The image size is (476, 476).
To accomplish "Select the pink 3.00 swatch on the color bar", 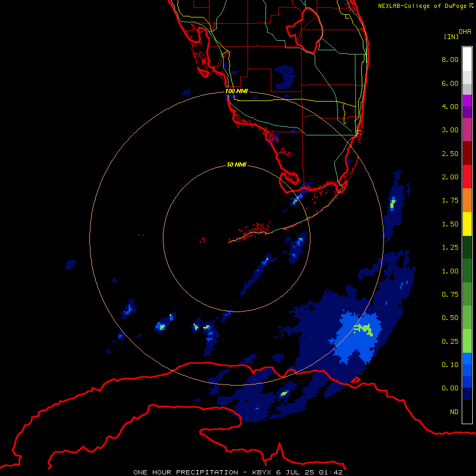I will click(467, 130).
